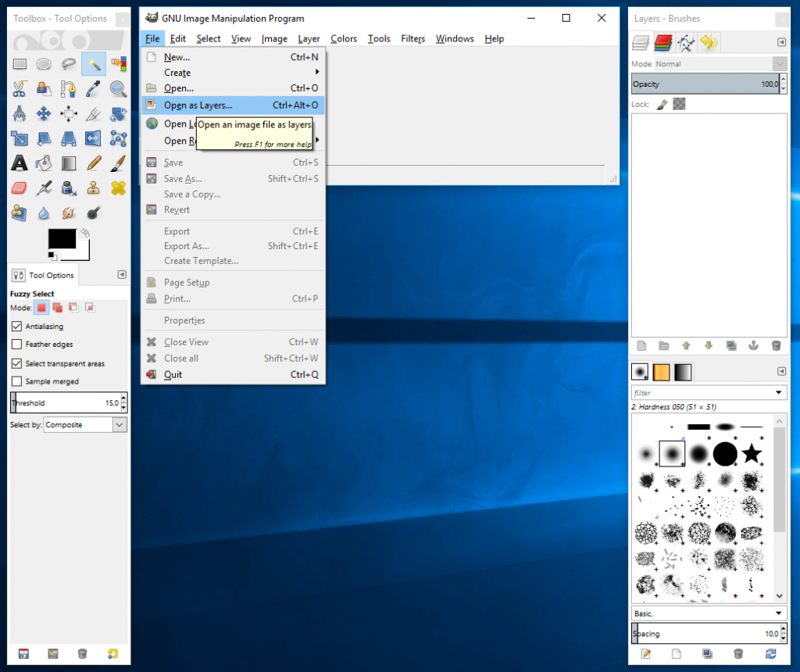Refresh the brushes list
Screen dimensions: 800x672
coord(771,654)
